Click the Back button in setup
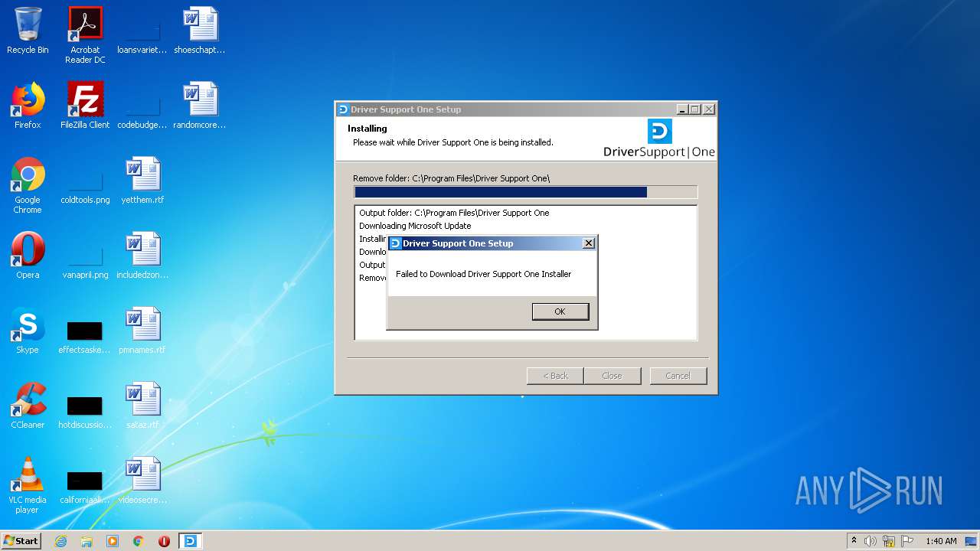This screenshot has width=980, height=551. 555,376
